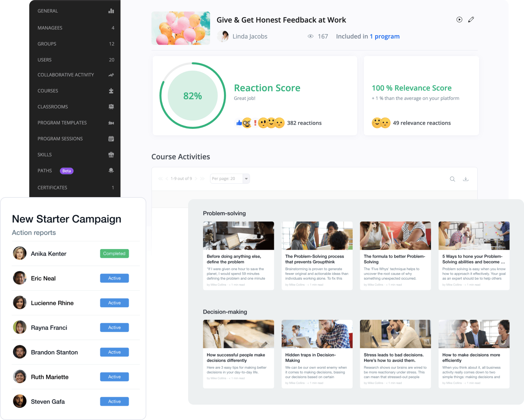Go to next page of activities

pyautogui.click(x=196, y=179)
